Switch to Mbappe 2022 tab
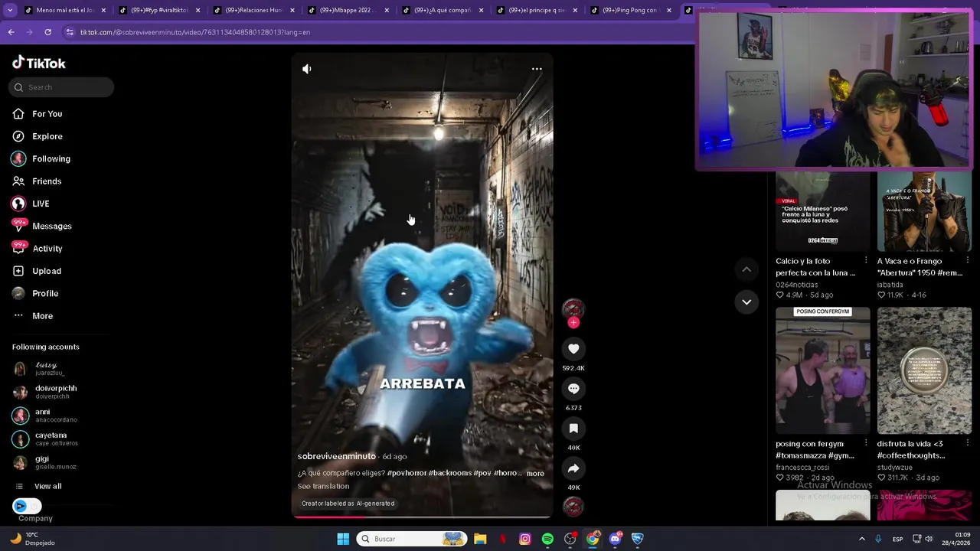The width and height of the screenshot is (980, 551). (x=348, y=10)
